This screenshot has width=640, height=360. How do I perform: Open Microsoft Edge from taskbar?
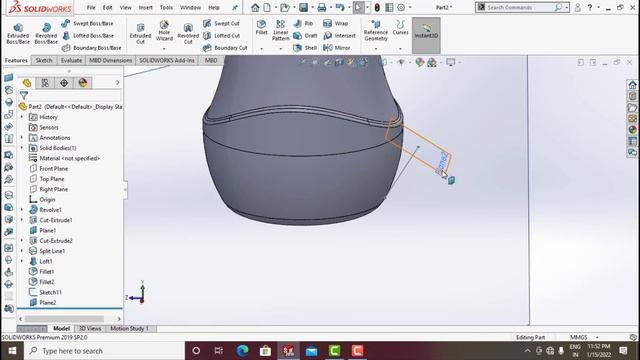[x=242, y=351]
